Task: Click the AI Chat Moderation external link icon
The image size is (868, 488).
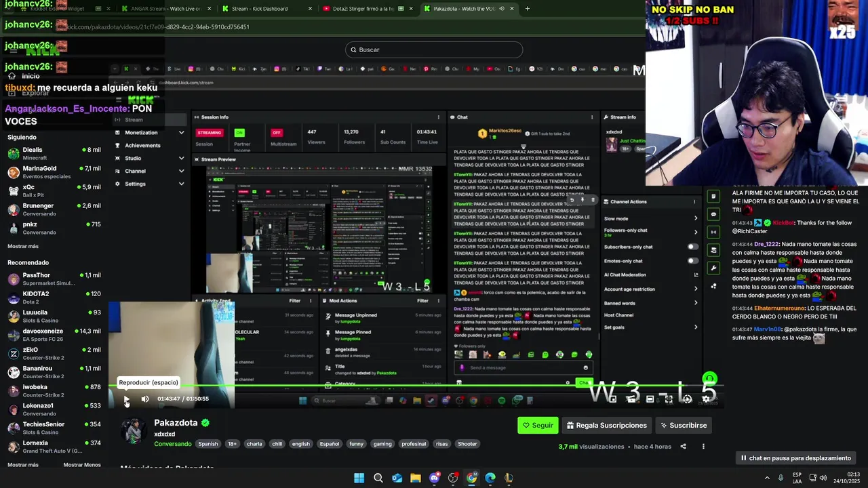Action: tap(696, 274)
